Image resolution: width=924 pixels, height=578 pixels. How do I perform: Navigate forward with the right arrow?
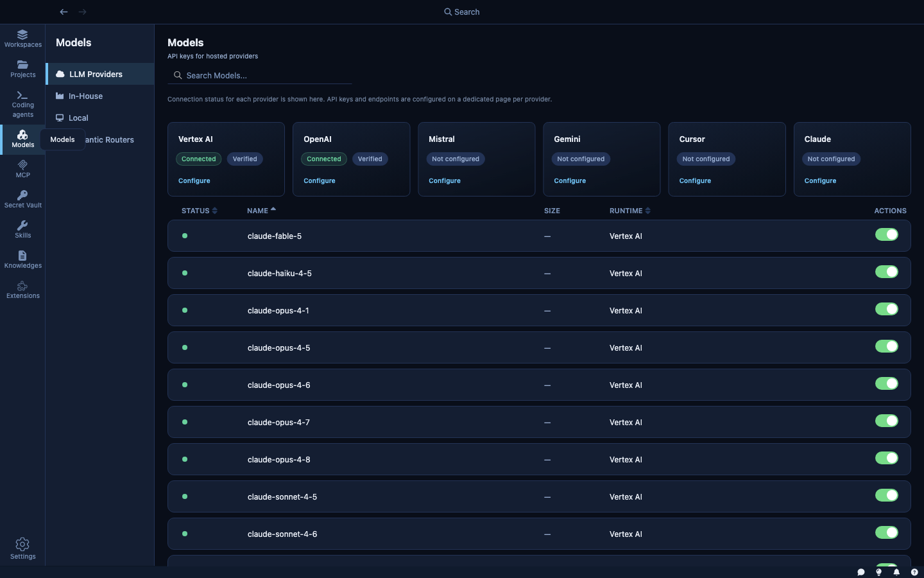tap(82, 12)
